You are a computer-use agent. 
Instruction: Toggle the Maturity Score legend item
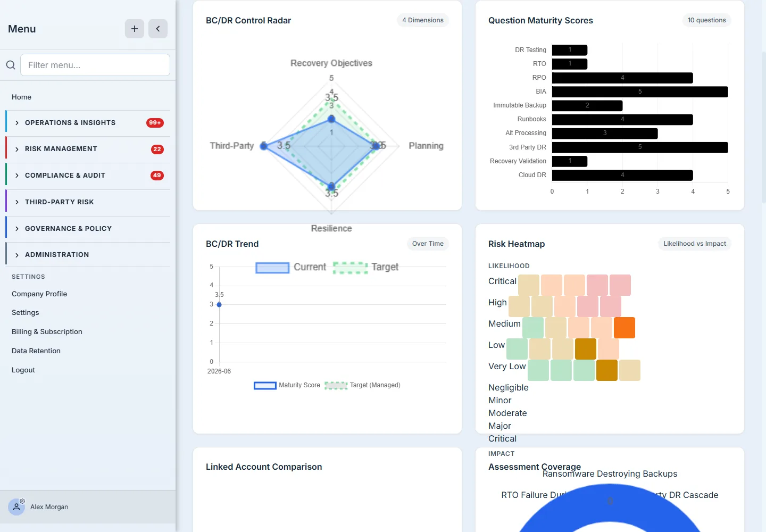tap(287, 385)
